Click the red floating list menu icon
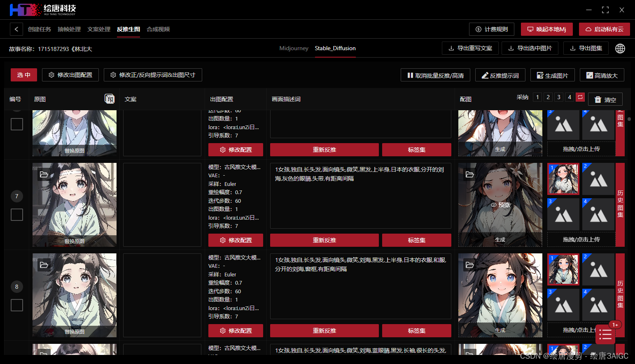Screen dimensions: 635x364 click(x=605, y=335)
